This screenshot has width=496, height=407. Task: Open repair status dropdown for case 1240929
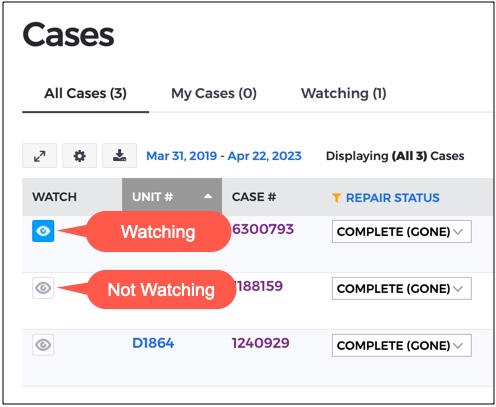point(402,346)
